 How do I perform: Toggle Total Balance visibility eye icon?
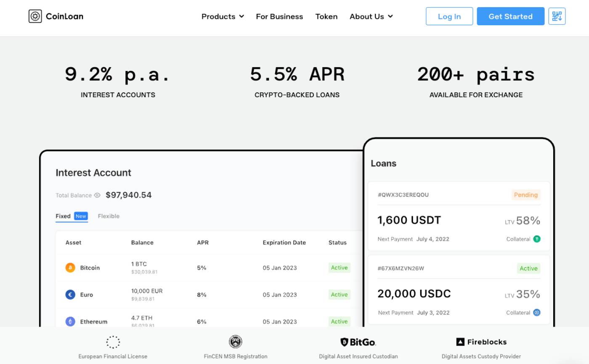coord(97,195)
